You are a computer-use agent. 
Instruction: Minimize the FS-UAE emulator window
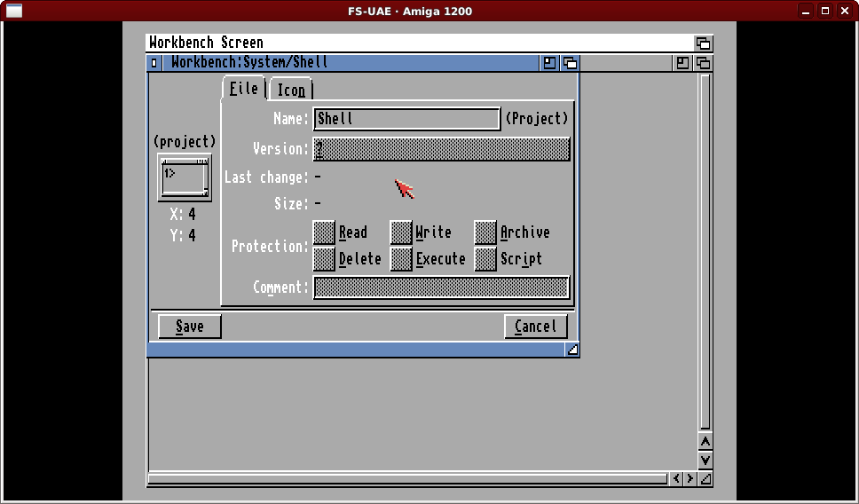[806, 11]
